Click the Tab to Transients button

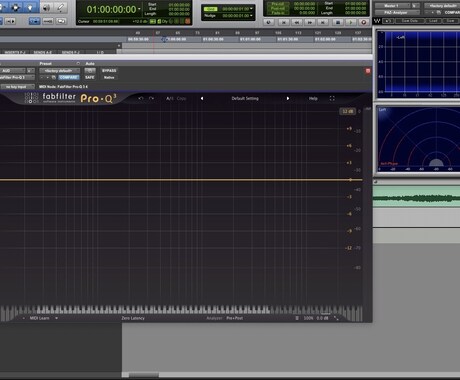click(x=10, y=21)
